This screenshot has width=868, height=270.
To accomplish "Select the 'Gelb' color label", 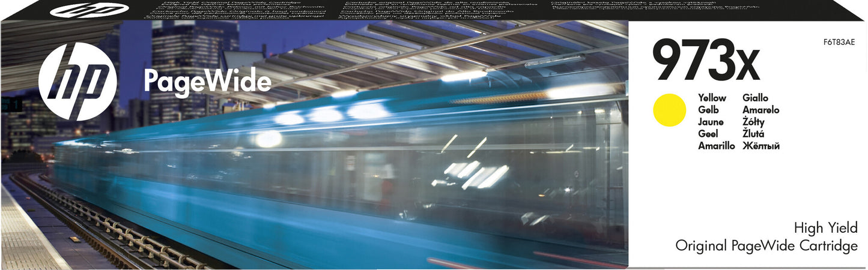I will coord(708,110).
